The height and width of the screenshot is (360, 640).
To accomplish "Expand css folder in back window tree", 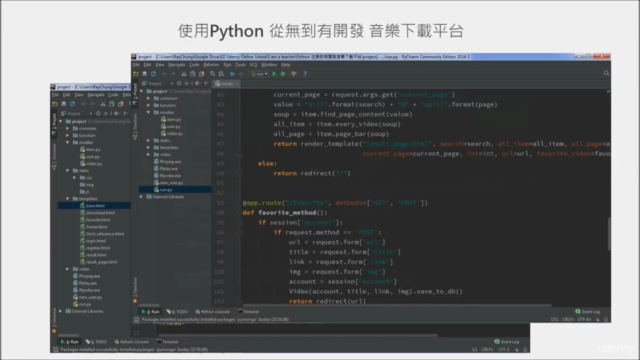I will tap(75, 178).
